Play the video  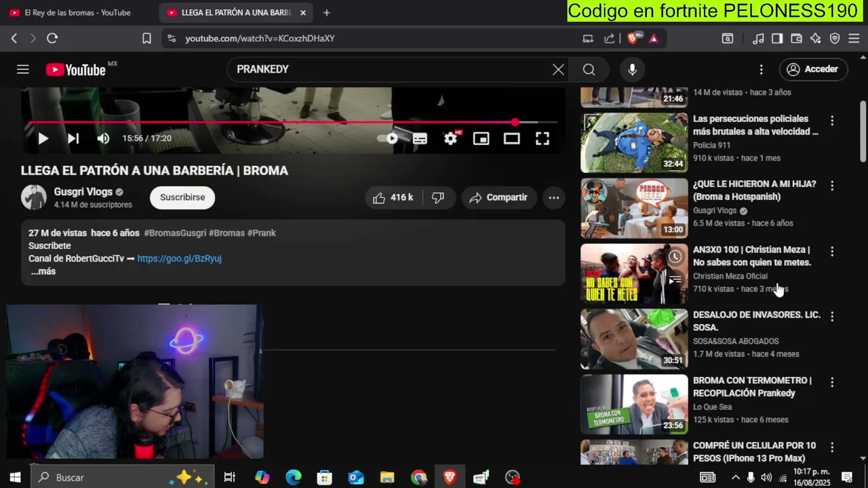(43, 138)
